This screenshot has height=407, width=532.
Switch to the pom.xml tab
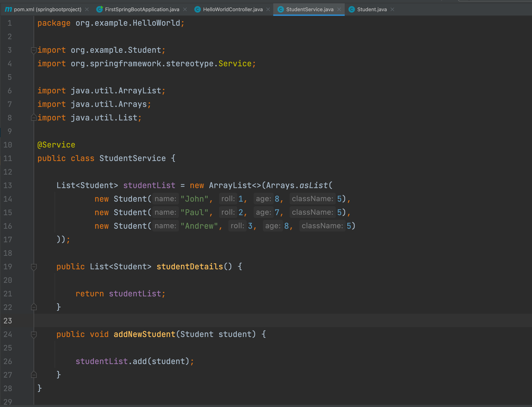48,9
